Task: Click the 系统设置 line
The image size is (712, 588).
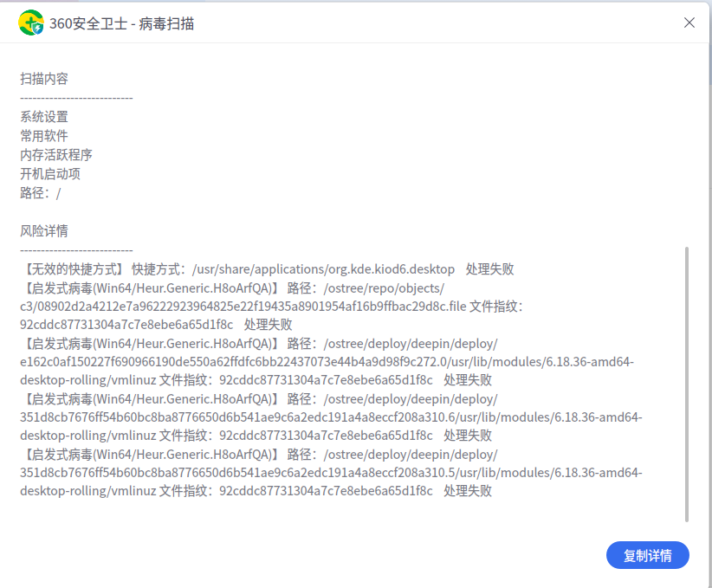Action: (44, 117)
